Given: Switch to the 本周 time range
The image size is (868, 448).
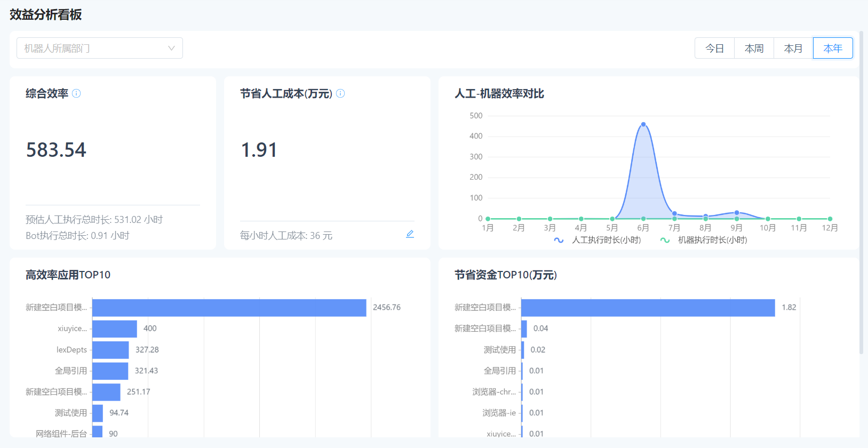Looking at the screenshot, I should (754, 48).
